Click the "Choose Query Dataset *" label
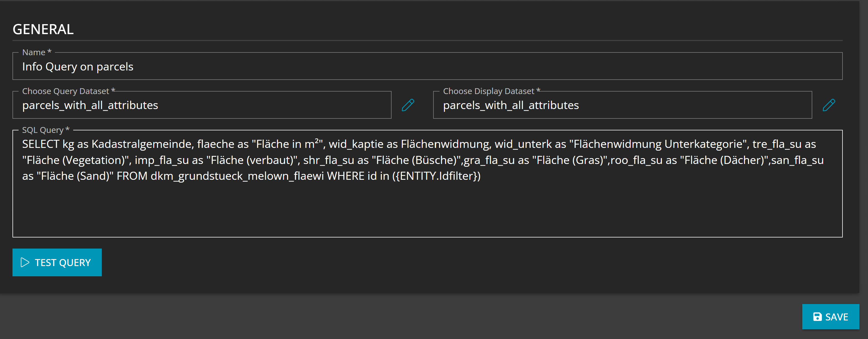 tap(68, 91)
